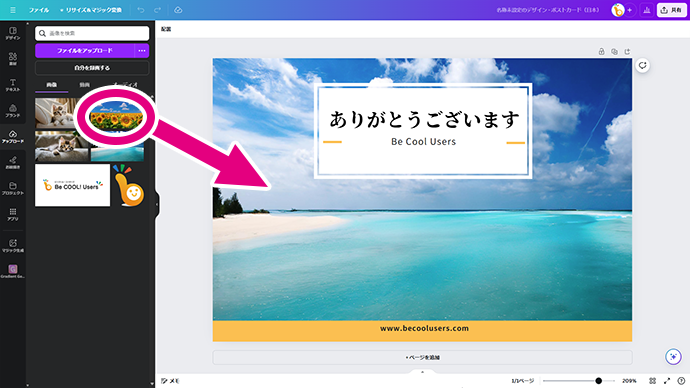Click the 共有 share button
The height and width of the screenshot is (388, 690).
[x=672, y=10]
